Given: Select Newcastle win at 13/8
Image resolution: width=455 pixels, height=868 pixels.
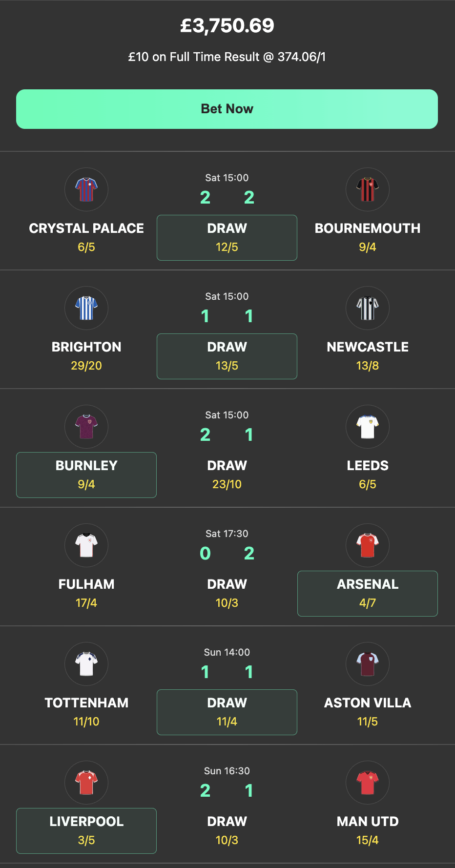Looking at the screenshot, I should (x=368, y=356).
